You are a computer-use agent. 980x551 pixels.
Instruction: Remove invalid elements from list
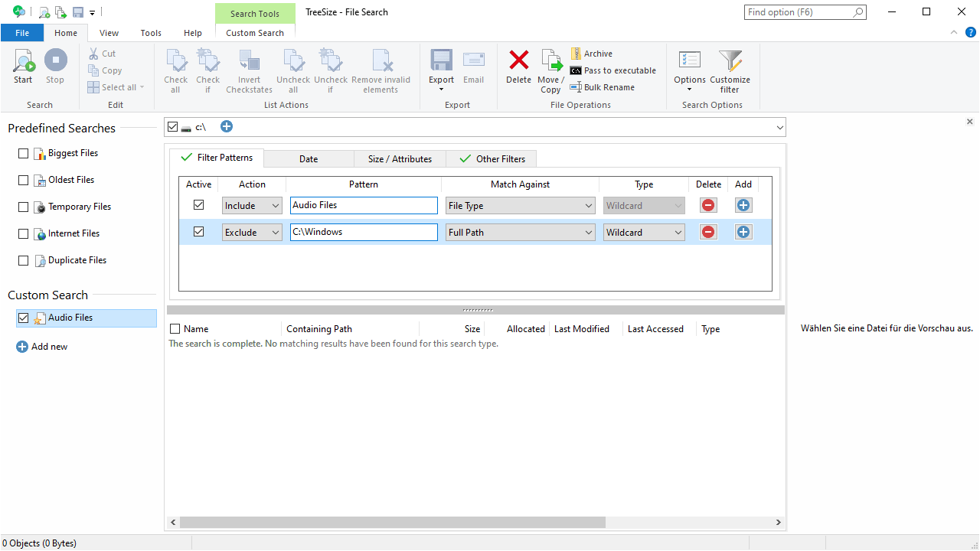381,70
